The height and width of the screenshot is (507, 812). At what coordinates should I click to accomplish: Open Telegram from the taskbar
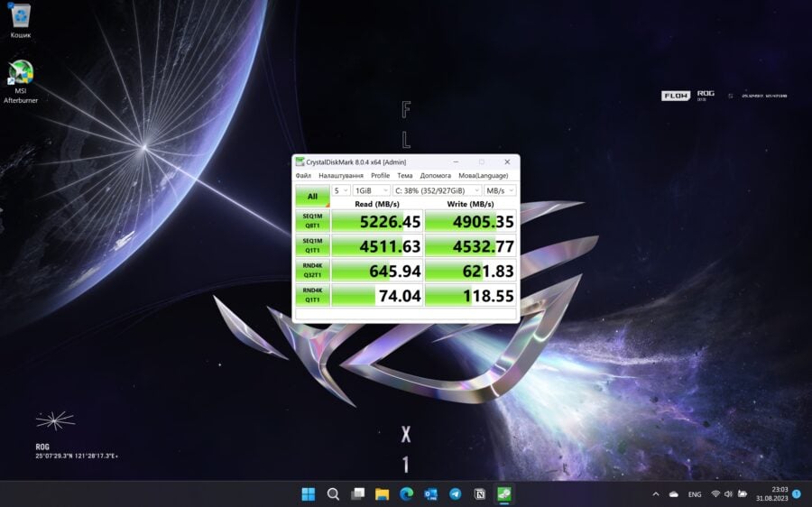[x=456, y=494]
